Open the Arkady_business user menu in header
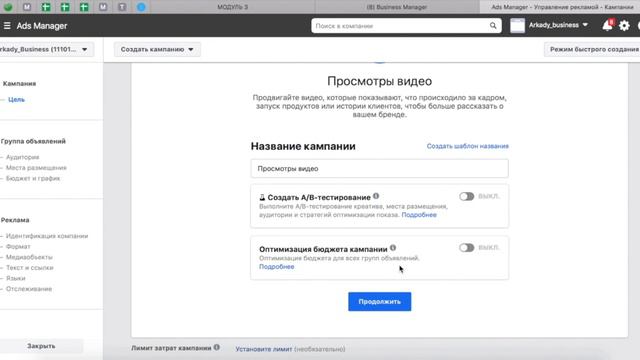The image size is (640, 360). tap(558, 25)
